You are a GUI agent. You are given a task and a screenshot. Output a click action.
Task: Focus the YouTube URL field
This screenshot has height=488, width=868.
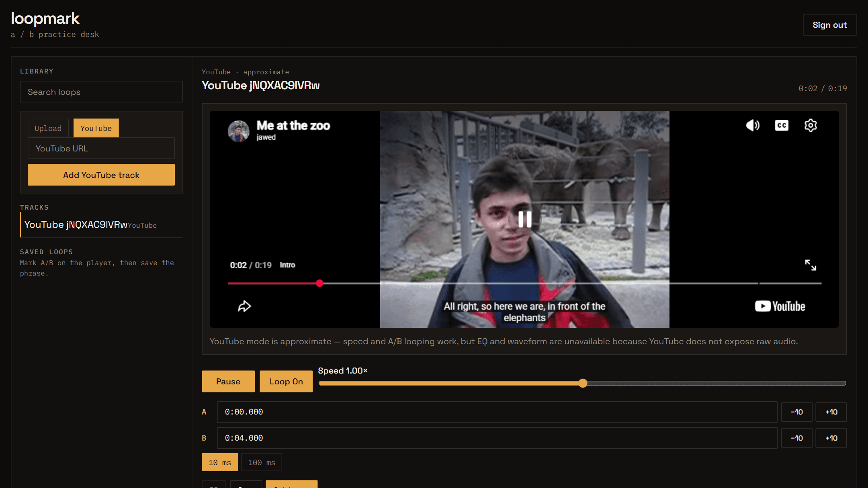[101, 149]
